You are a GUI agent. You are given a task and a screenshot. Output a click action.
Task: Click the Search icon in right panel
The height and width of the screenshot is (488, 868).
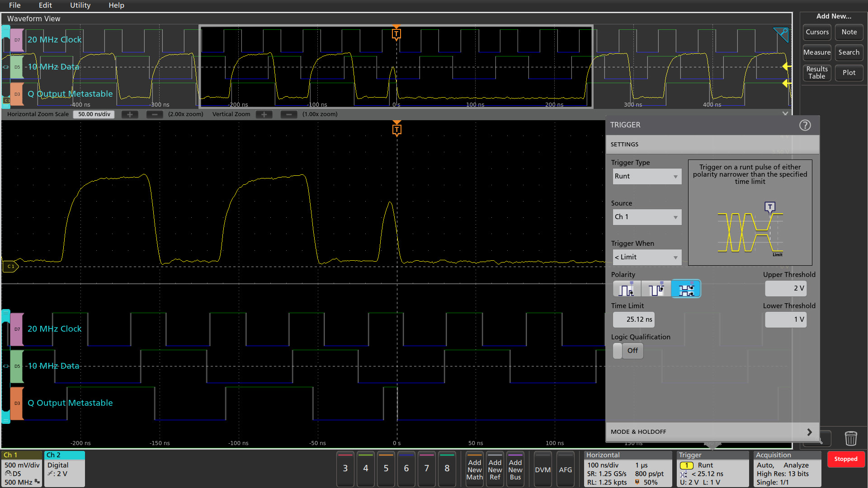(847, 52)
